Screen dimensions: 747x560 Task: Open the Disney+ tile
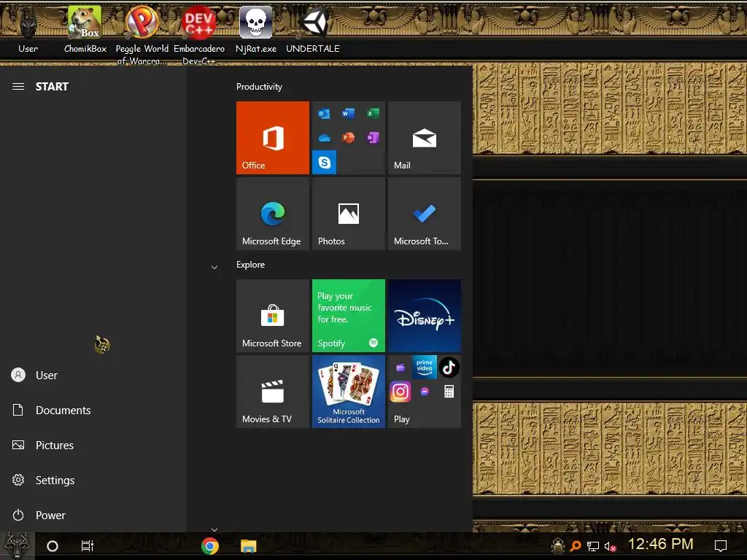tap(425, 316)
